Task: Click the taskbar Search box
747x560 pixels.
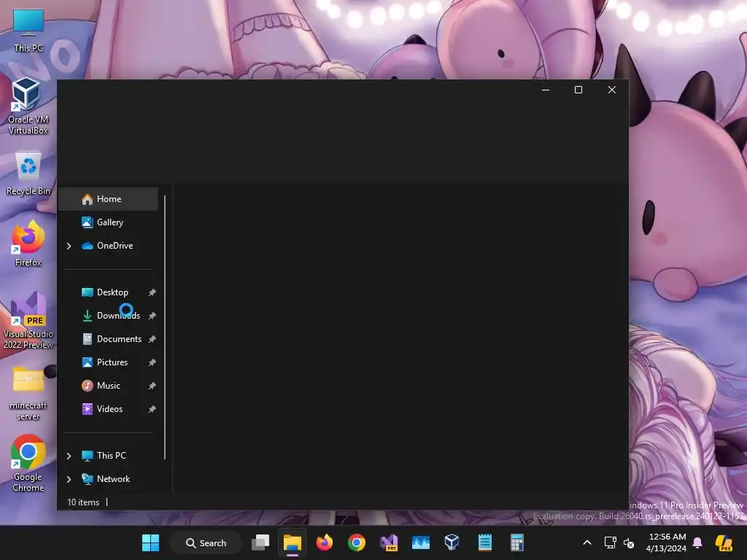Action: [x=206, y=542]
